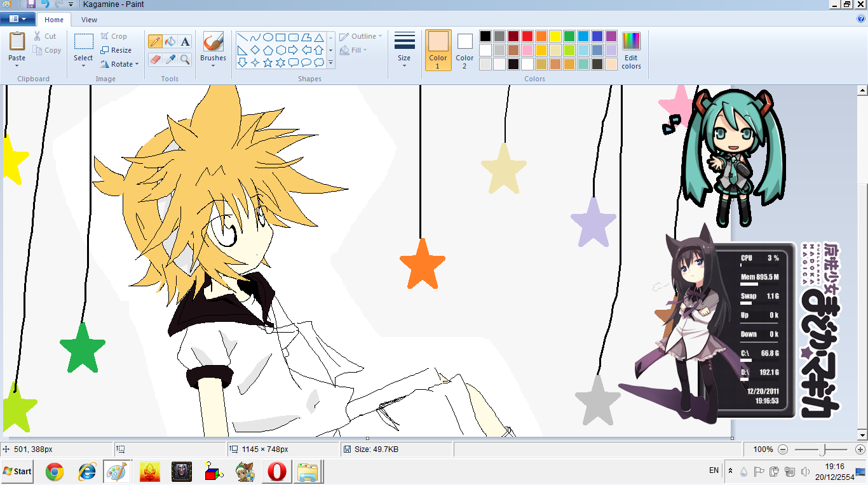
Task: Switch to the View ribbon tab
Action: 89,20
